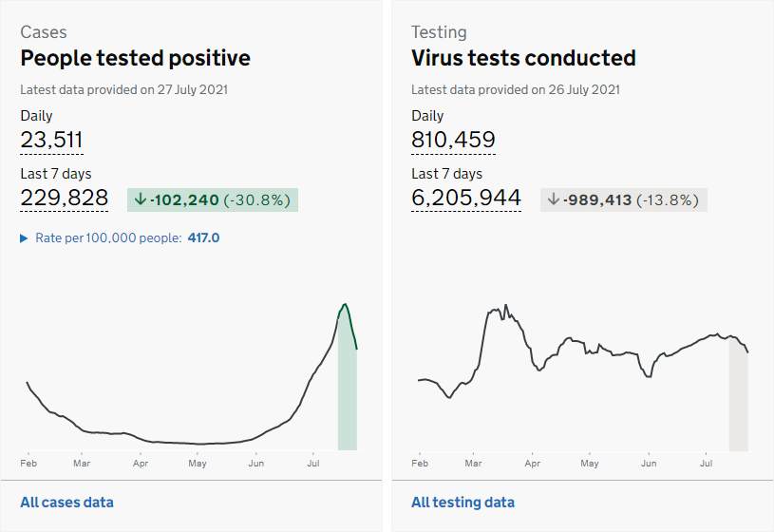
Task: Open the All testing data link
Action: click(x=463, y=503)
